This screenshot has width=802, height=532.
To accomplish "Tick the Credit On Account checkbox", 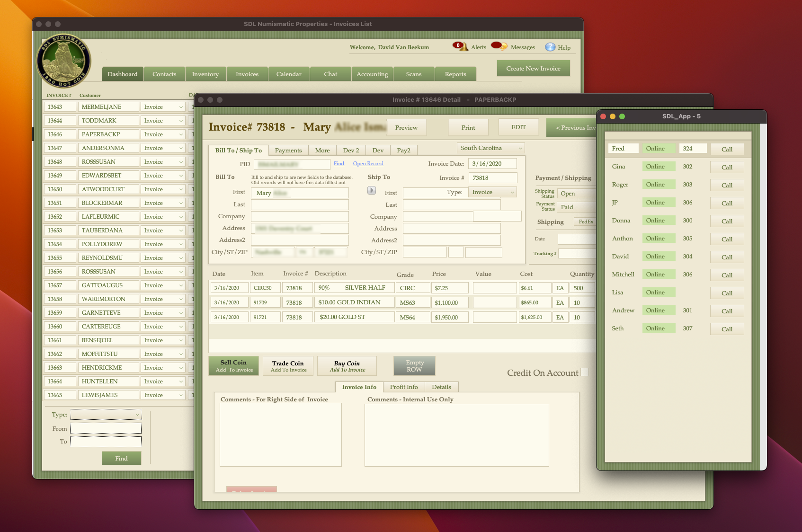I will 585,372.
